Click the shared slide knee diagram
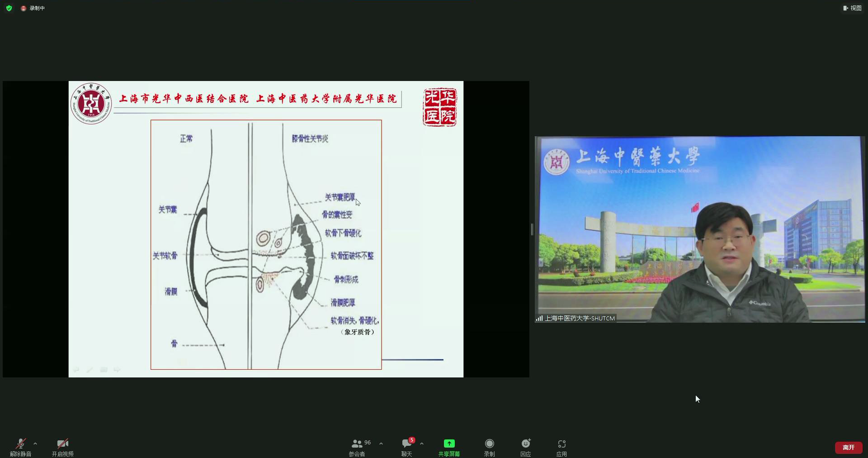Screen dimensions: 868x458 pos(266,244)
